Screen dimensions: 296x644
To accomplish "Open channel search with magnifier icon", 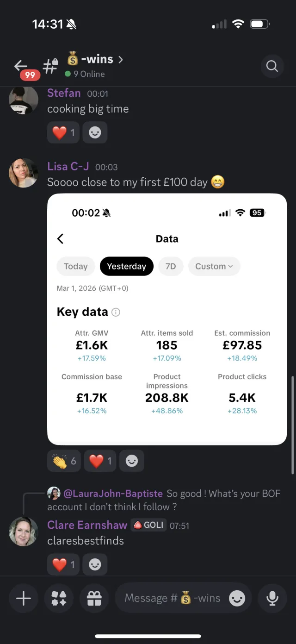I will pos(272,66).
